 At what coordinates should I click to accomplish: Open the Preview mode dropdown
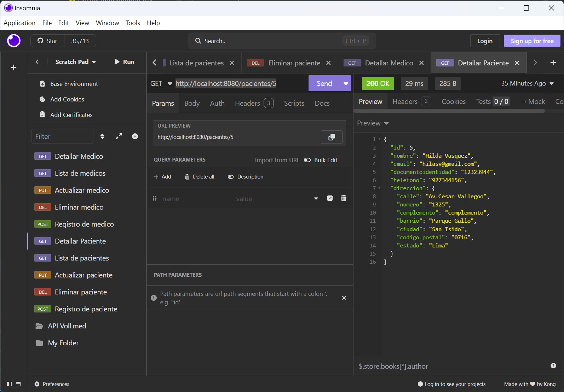click(373, 123)
